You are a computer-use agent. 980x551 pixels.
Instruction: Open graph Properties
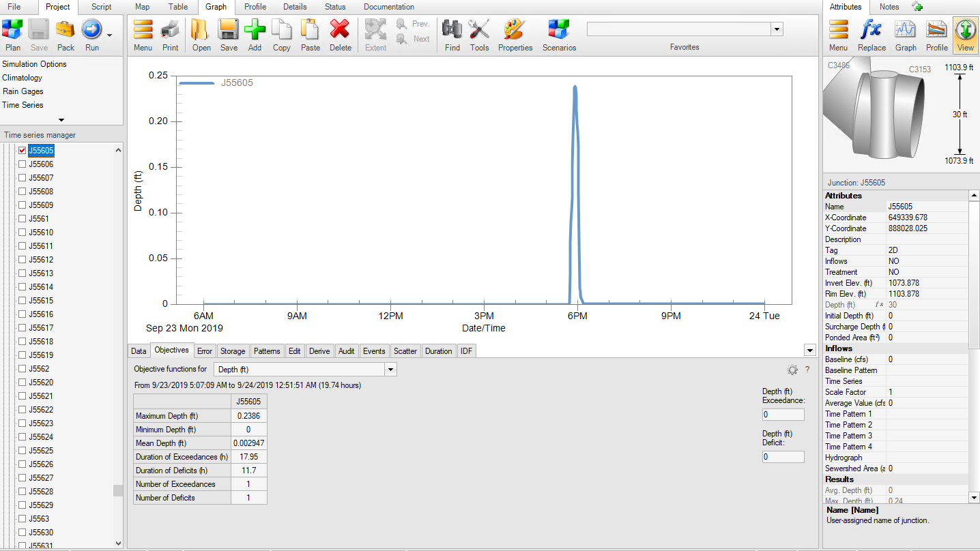515,30
